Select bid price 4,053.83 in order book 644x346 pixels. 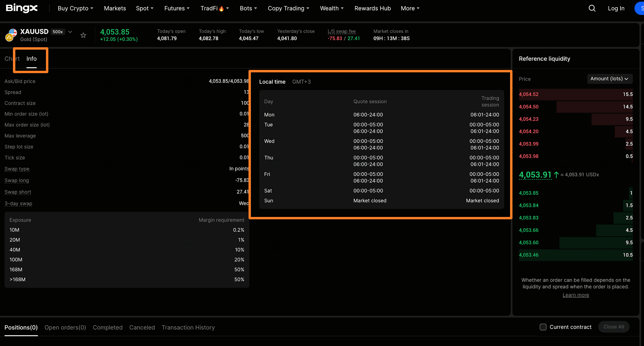(x=529, y=218)
